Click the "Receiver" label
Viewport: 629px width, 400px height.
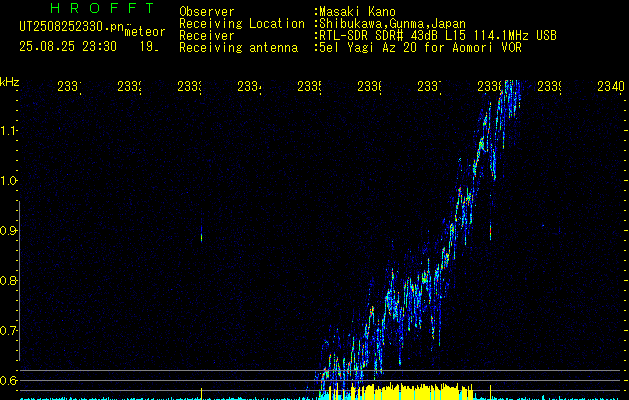[207, 36]
